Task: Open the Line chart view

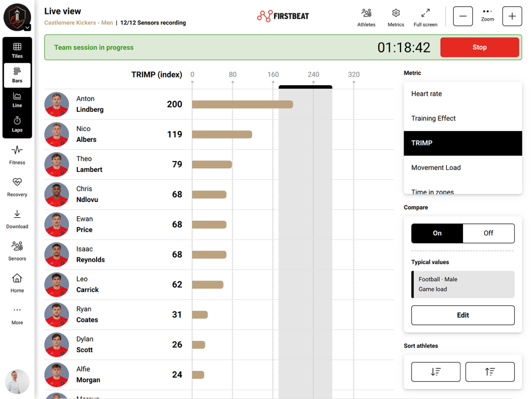Action: tap(17, 100)
